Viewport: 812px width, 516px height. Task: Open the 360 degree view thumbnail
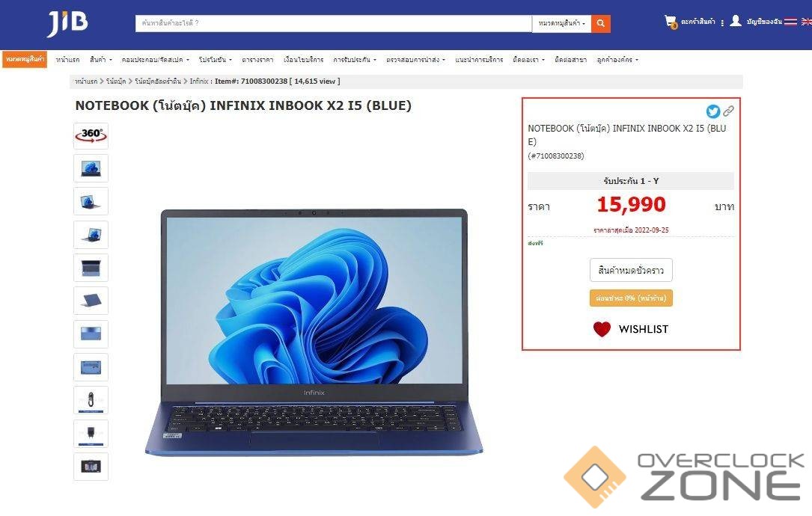coord(91,135)
